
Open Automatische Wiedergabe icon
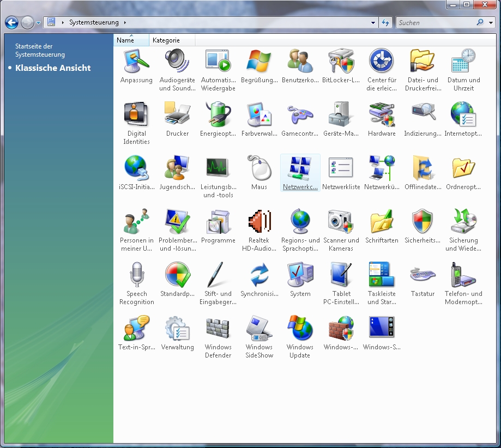coord(218,60)
